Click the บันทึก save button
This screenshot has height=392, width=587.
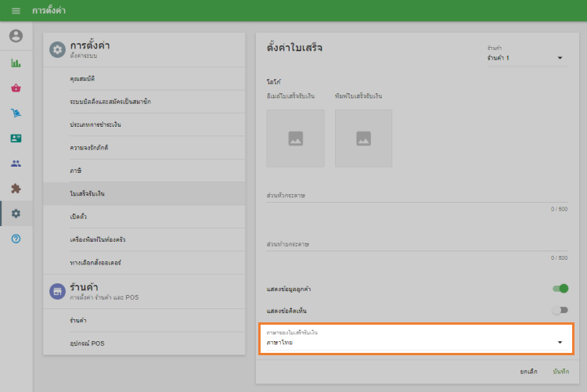560,371
